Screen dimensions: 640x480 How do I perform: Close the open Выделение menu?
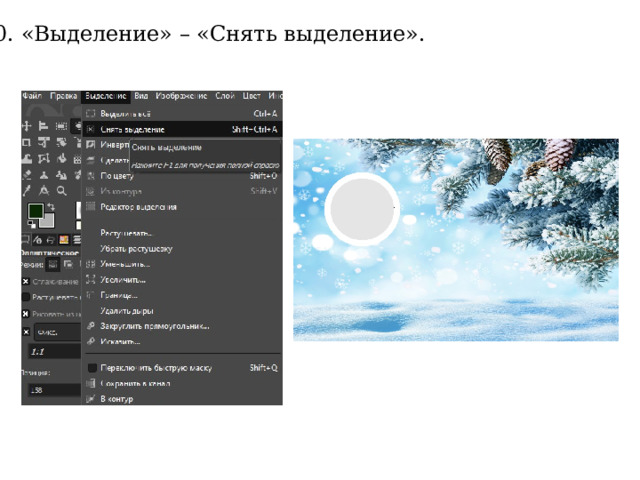(106, 96)
